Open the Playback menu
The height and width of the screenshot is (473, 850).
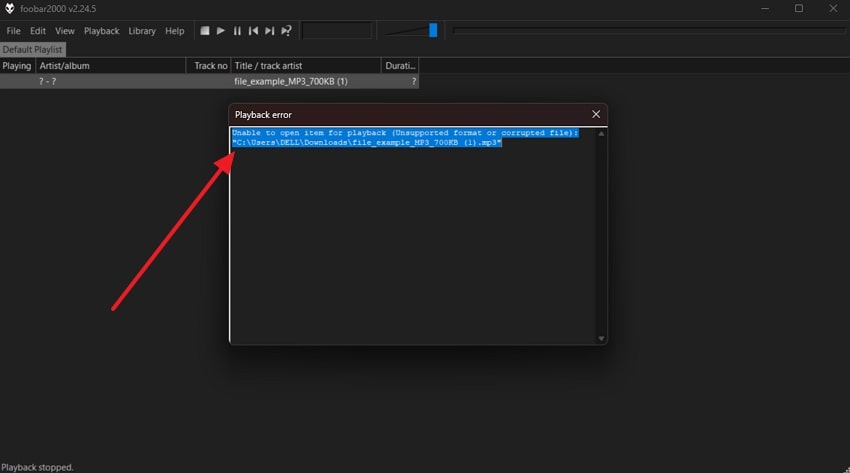[101, 31]
